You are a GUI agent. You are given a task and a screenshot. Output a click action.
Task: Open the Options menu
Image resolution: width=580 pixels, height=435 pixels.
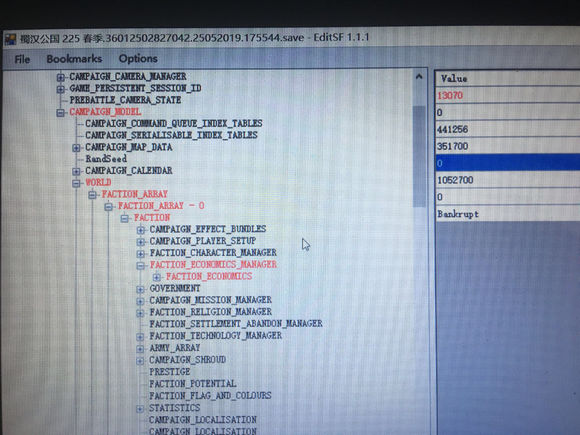[x=138, y=58]
